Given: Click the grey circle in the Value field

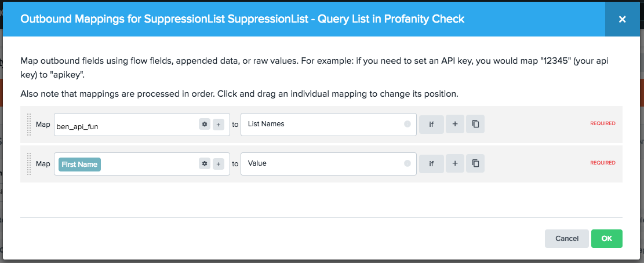Looking at the screenshot, I should click(407, 164).
